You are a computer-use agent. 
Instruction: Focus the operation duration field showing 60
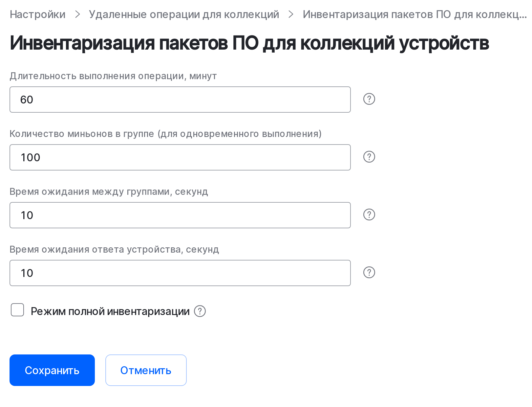(x=180, y=100)
